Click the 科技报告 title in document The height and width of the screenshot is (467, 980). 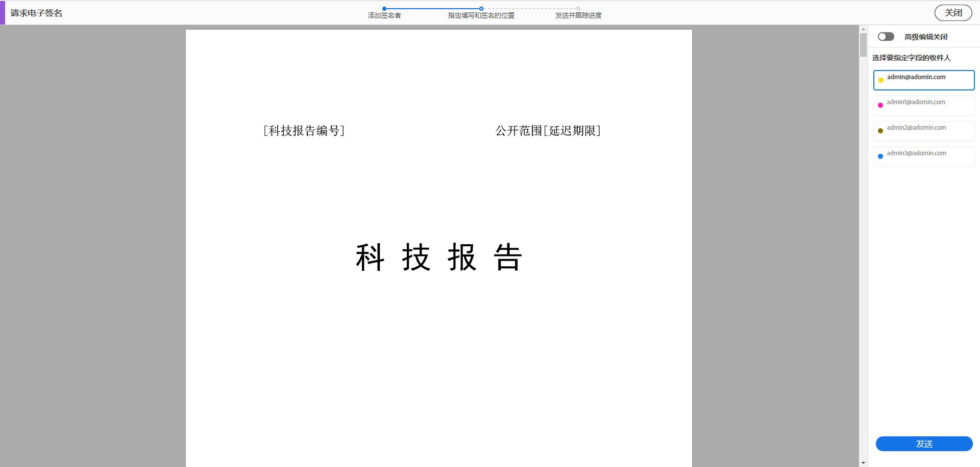click(x=438, y=257)
